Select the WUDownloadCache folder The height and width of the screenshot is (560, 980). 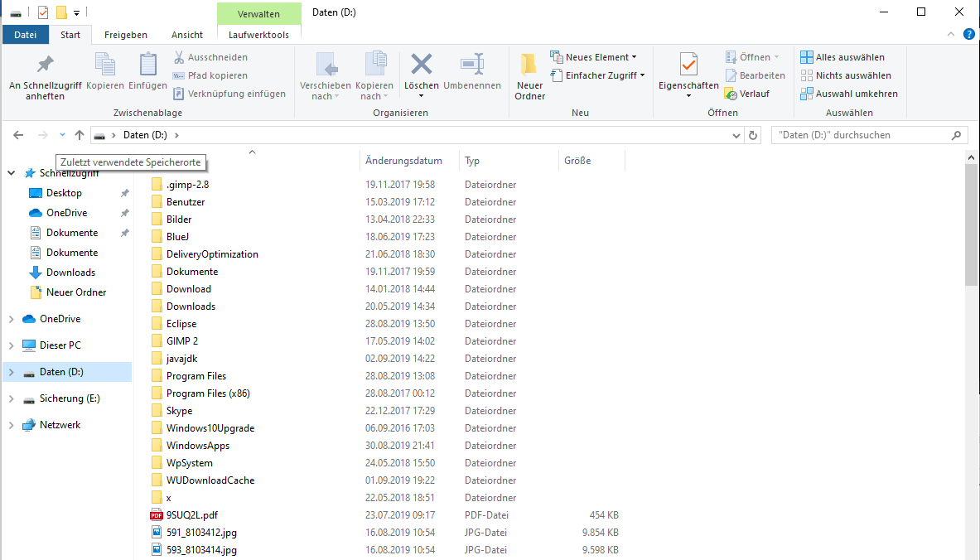pos(210,480)
